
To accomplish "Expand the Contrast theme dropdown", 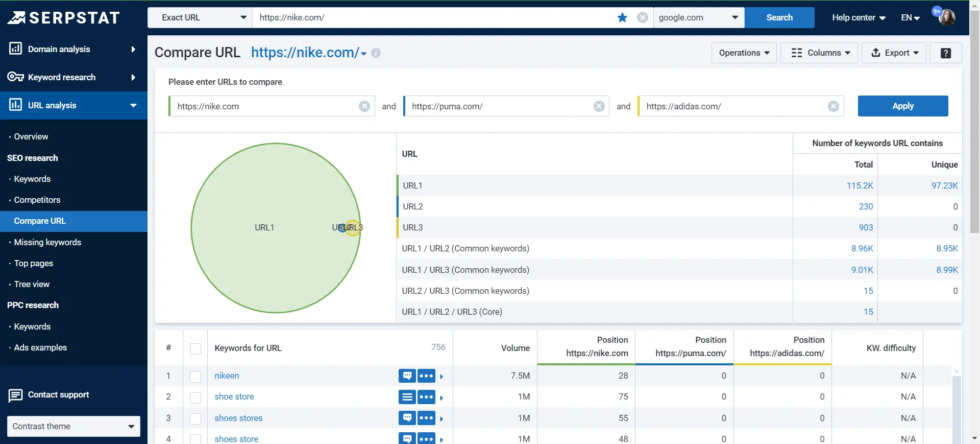I will point(73,427).
